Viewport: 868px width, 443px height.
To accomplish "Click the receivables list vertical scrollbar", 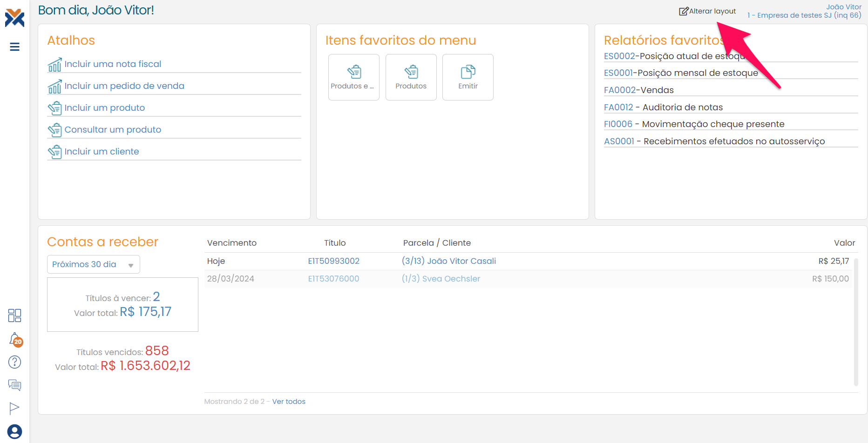I will [856, 321].
